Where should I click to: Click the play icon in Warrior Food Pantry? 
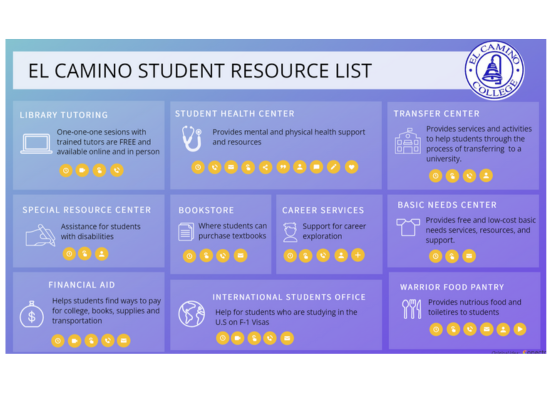(x=520, y=329)
